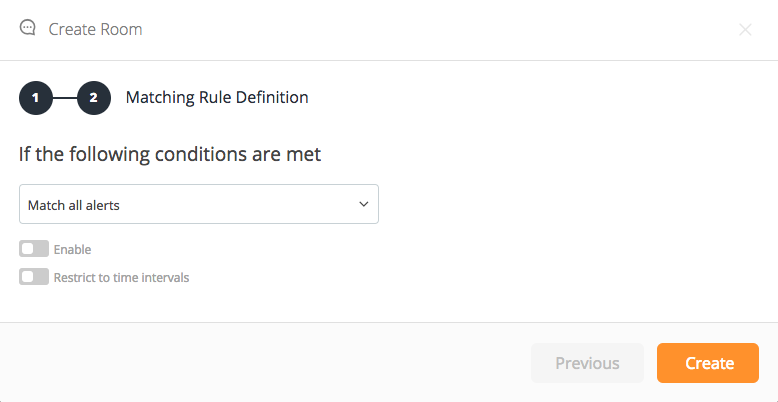Click the chat bubble icon beside Create Room
Screen dimensions: 778x402
coord(28,29)
